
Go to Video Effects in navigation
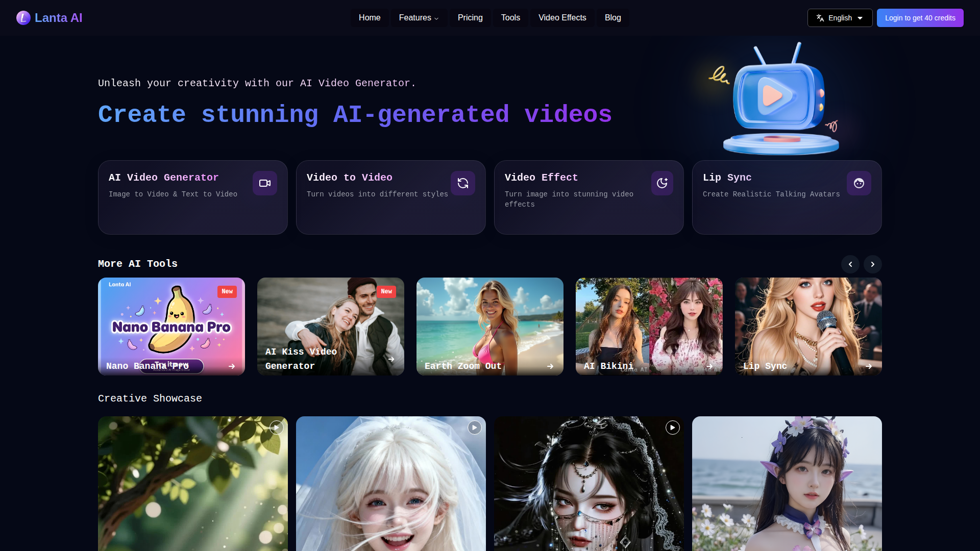[x=562, y=18]
